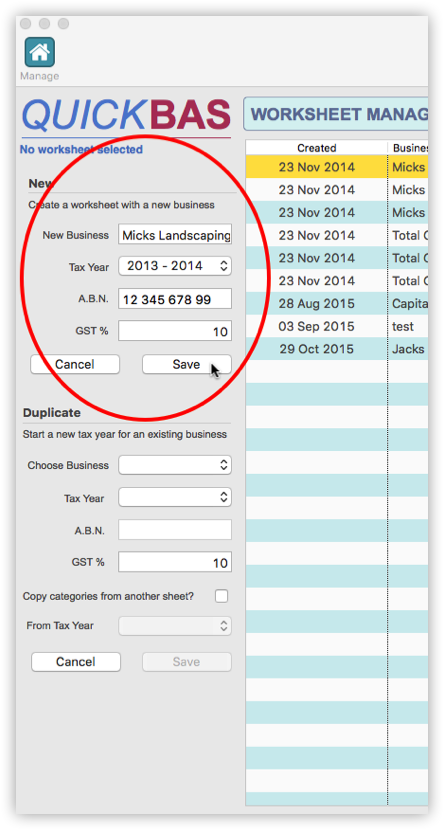
Task: Edit A.B.N. field containing 12 345 678 99
Action: point(175,299)
